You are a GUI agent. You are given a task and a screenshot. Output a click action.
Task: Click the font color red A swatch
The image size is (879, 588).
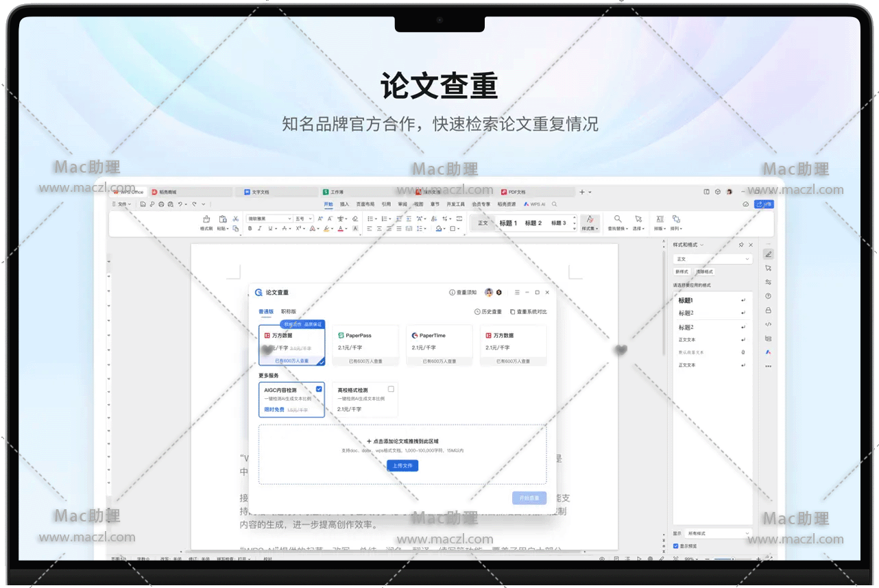(x=341, y=229)
